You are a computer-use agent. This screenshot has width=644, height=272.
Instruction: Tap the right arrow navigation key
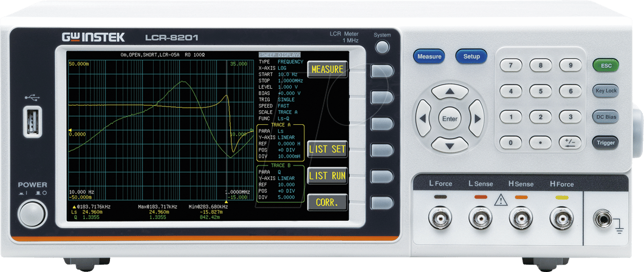click(476, 119)
